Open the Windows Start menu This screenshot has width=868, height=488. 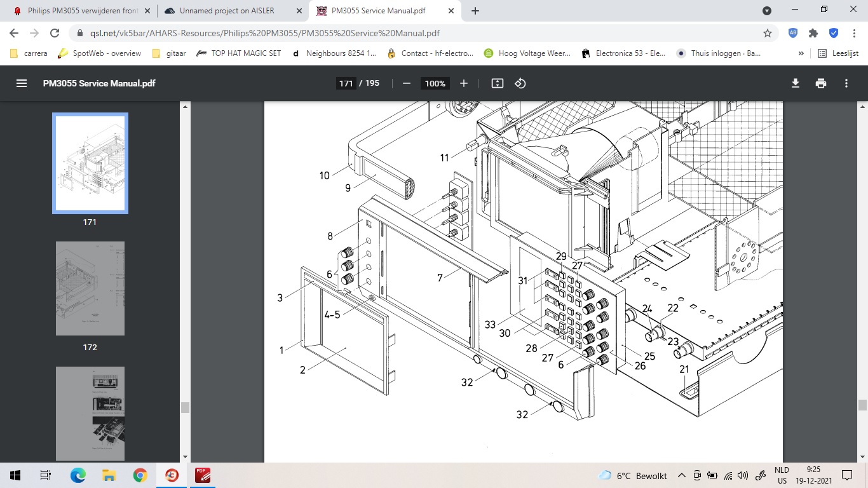[x=15, y=475]
